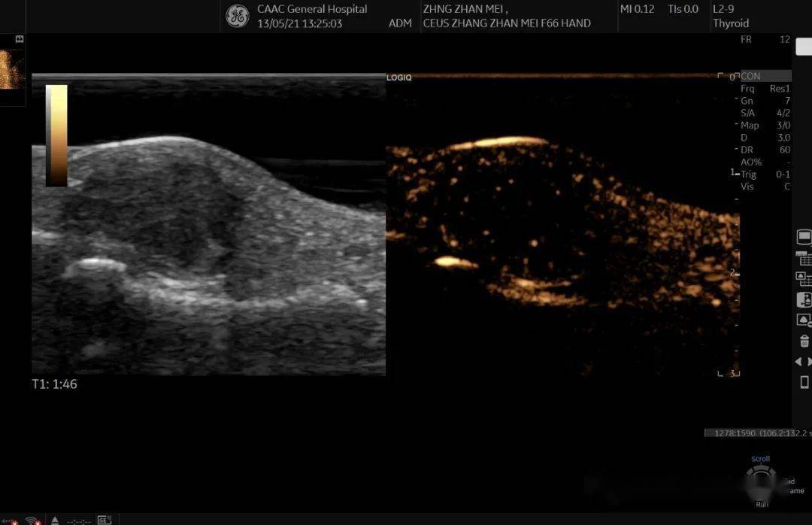The width and height of the screenshot is (812, 525).
Task: Click the DR 60 dynamic range parameter
Action: click(x=765, y=150)
